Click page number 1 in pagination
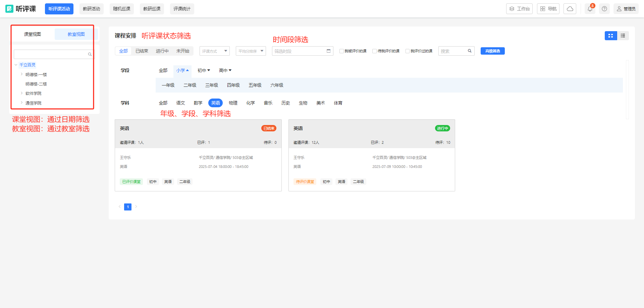Viewport: 644px width, 308px height. (x=128, y=207)
